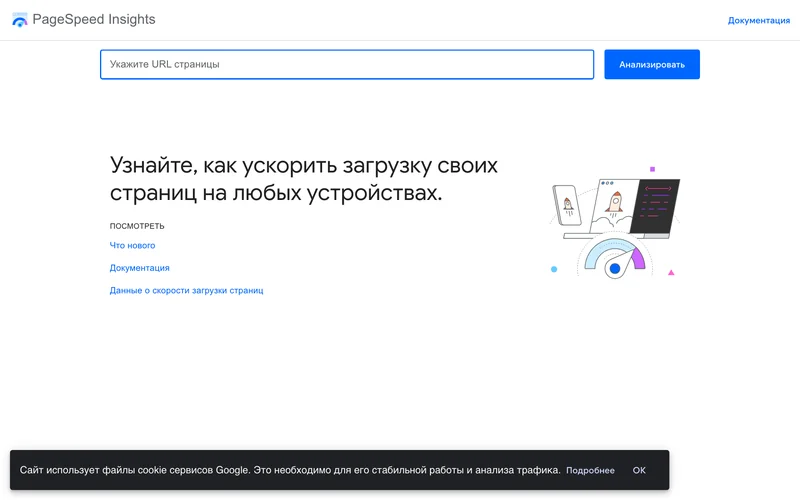Open the Документация link under ПОСМОТРЕТЬ
800x500 pixels.
tap(139, 268)
